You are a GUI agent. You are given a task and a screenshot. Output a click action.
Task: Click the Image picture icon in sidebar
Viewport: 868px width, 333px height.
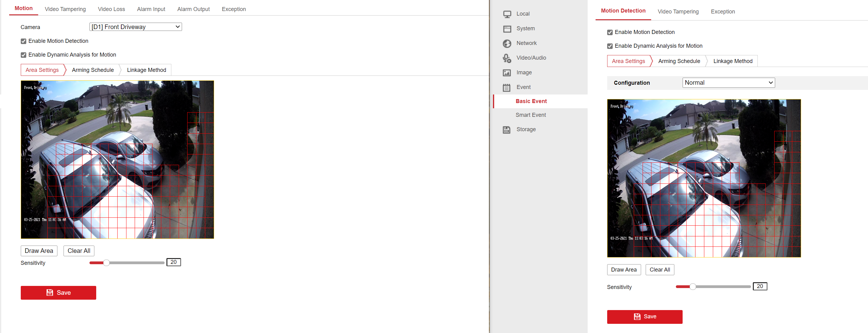tap(507, 73)
